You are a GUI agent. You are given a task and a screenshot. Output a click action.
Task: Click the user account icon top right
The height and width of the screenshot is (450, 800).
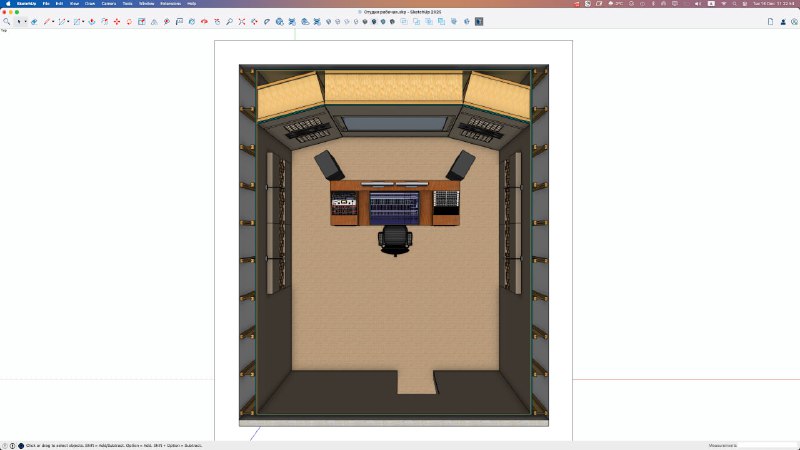point(783,22)
